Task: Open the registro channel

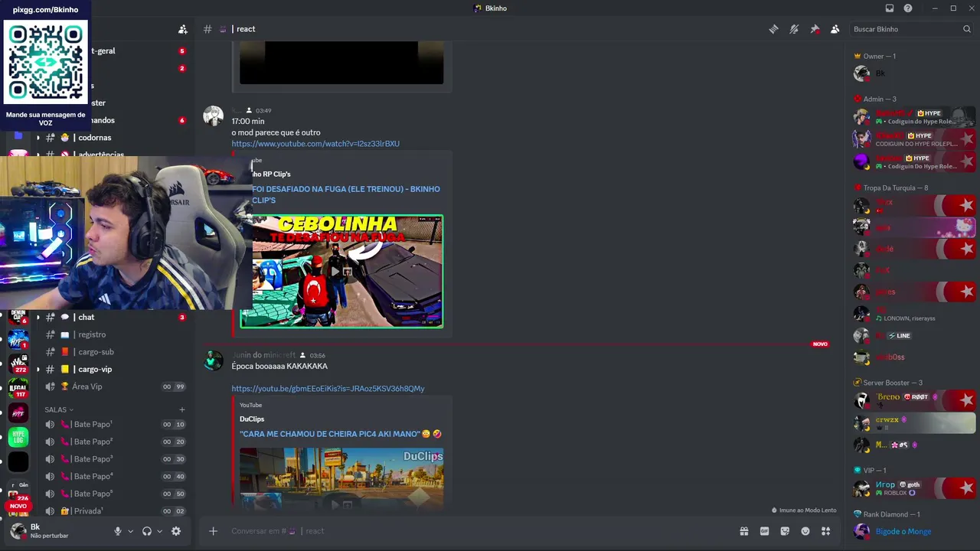Action: [x=115, y=334]
